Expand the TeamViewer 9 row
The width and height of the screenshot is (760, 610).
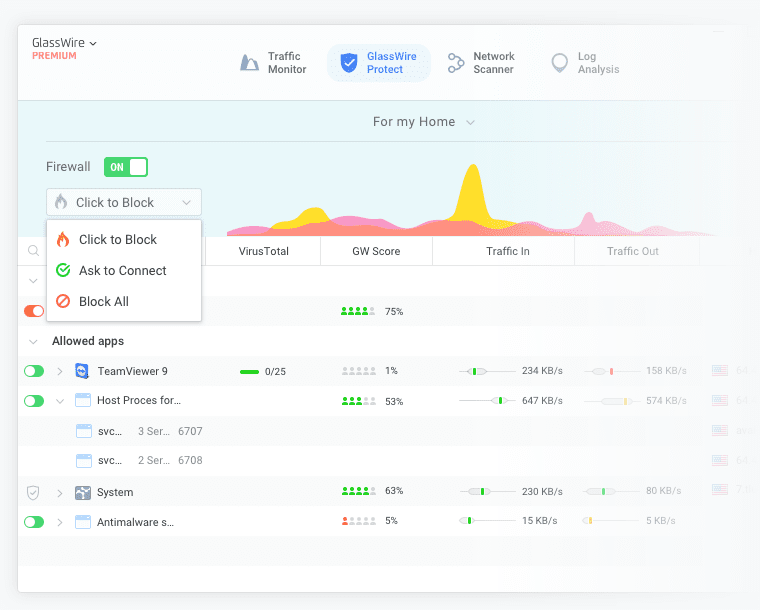tap(60, 371)
